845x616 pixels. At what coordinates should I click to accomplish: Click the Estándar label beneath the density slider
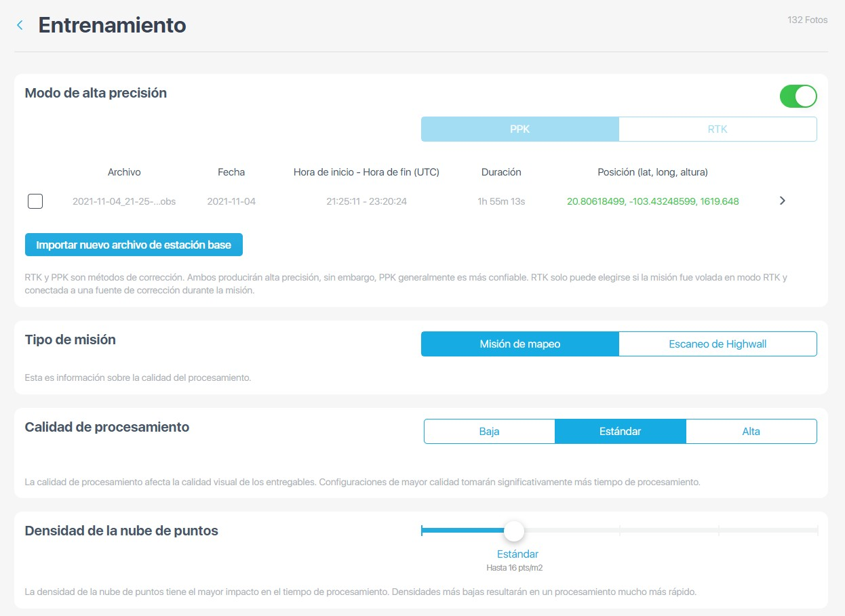click(517, 554)
